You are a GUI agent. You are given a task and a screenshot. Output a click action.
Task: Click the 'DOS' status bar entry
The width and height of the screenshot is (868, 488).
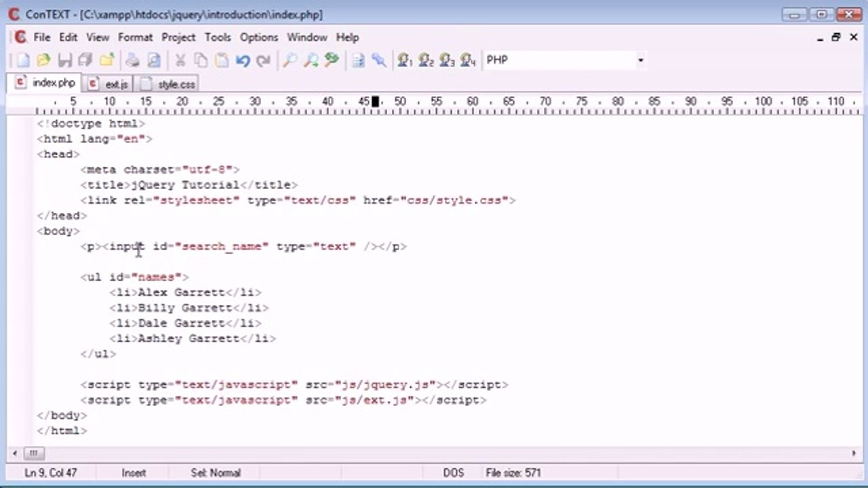pos(454,473)
